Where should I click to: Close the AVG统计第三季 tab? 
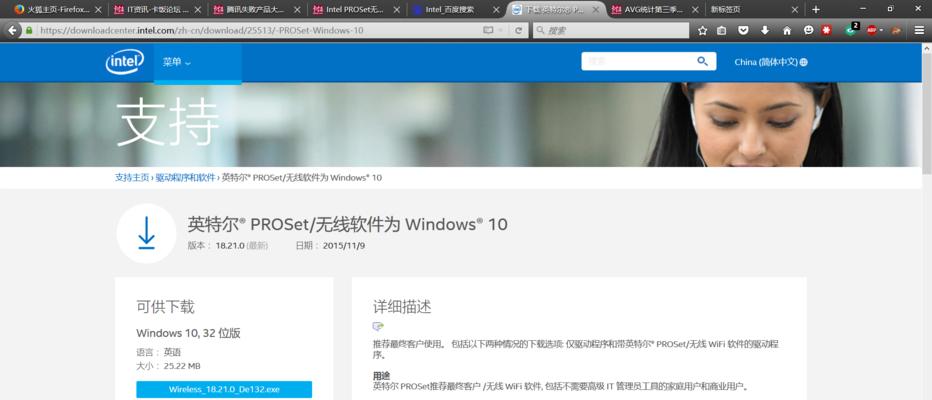click(x=695, y=10)
